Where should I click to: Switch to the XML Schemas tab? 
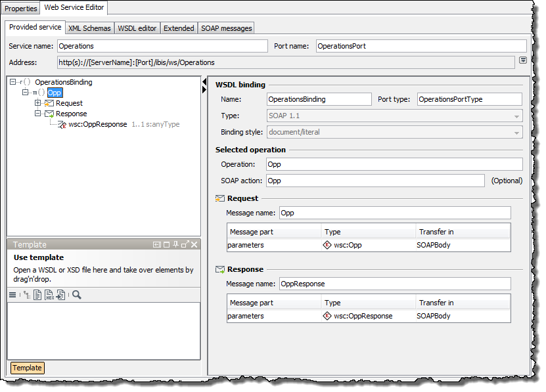pos(89,28)
